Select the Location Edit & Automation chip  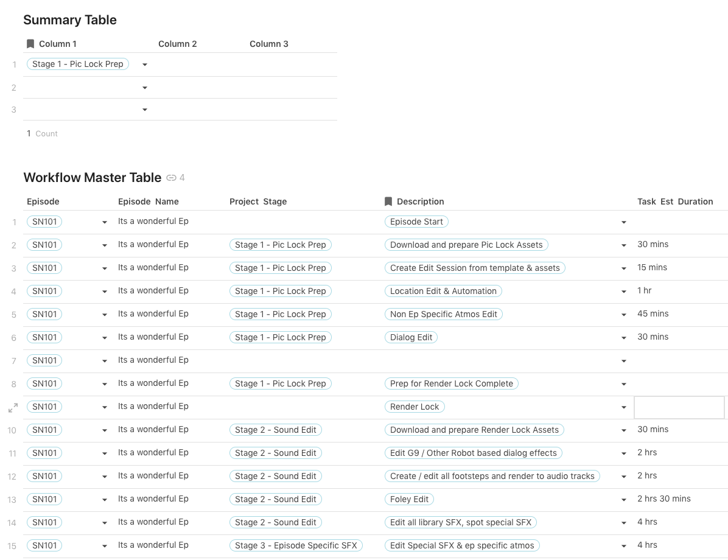[443, 291]
